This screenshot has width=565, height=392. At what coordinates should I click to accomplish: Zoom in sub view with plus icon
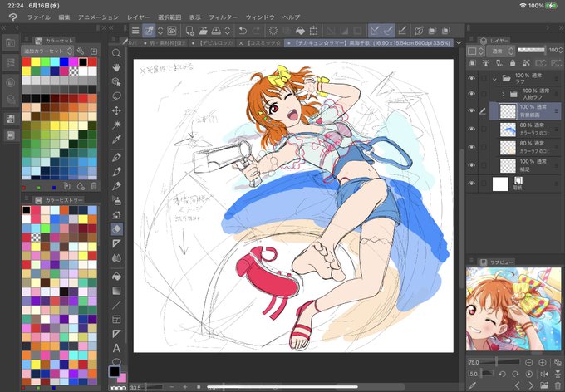[543, 362]
